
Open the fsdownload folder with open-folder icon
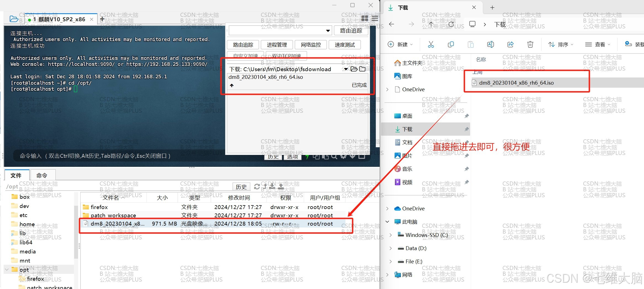354,69
